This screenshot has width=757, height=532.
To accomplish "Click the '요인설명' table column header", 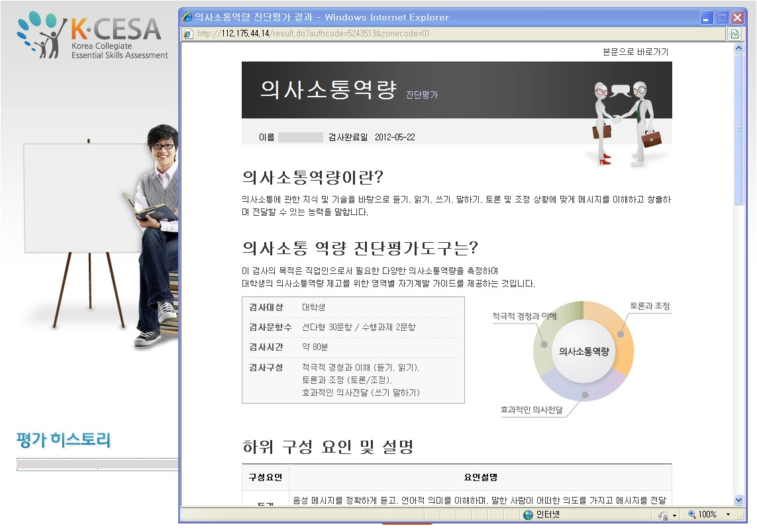I will 480,478.
